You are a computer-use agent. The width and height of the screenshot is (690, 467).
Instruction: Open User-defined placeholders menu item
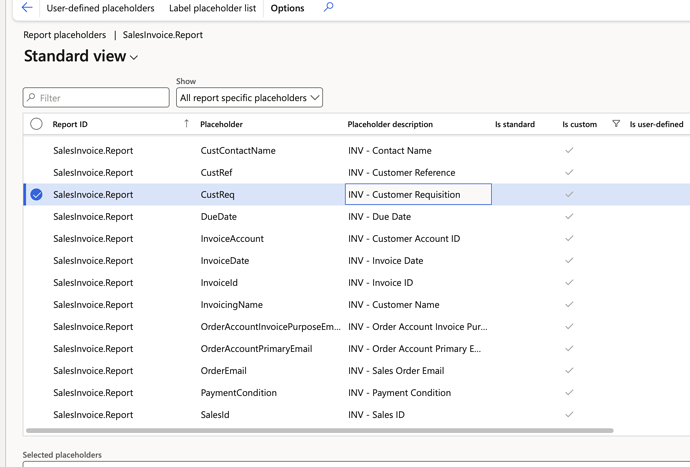[100, 8]
